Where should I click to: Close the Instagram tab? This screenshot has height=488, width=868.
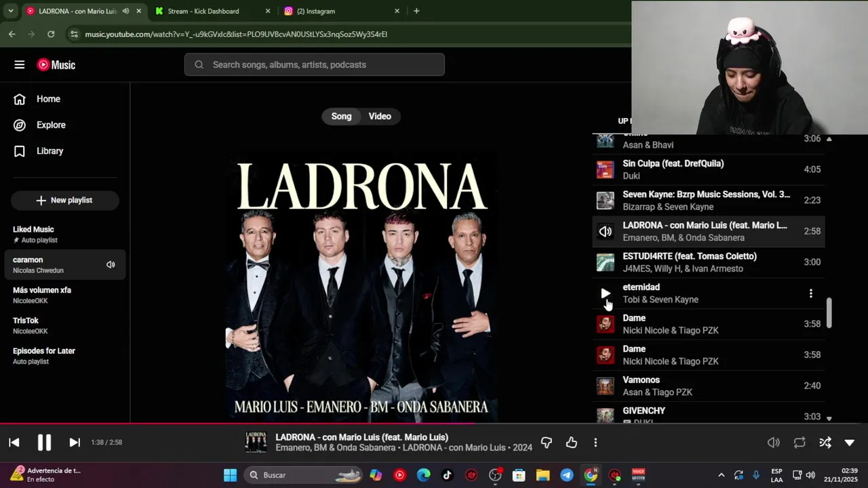tap(397, 11)
